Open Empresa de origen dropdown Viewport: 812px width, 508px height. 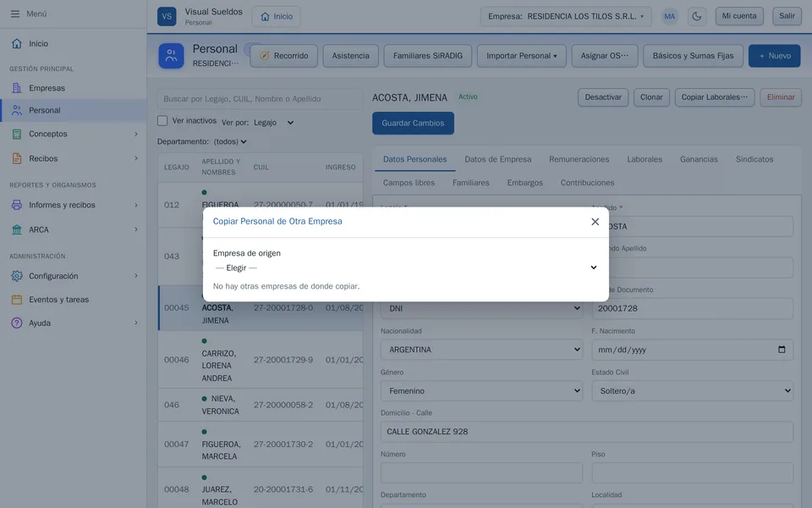click(x=405, y=268)
